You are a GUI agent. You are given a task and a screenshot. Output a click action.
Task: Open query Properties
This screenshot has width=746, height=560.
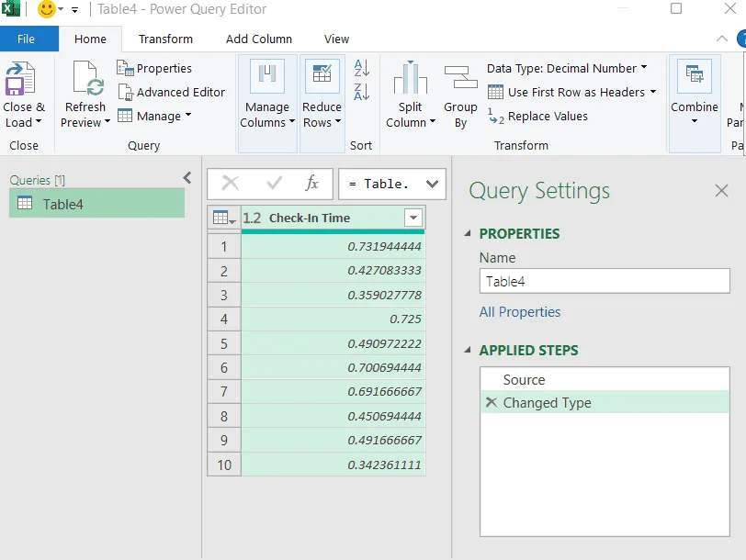pyautogui.click(x=154, y=69)
